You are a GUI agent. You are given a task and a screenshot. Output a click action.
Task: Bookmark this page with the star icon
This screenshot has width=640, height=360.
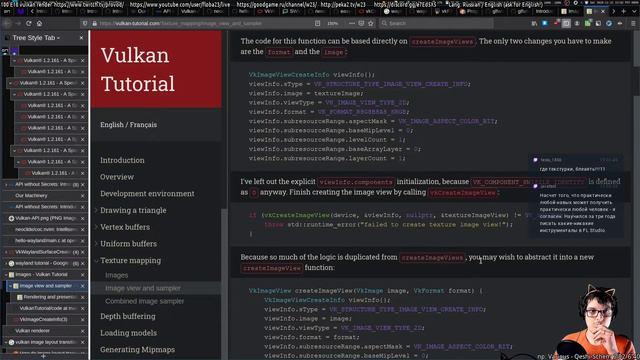[371, 23]
